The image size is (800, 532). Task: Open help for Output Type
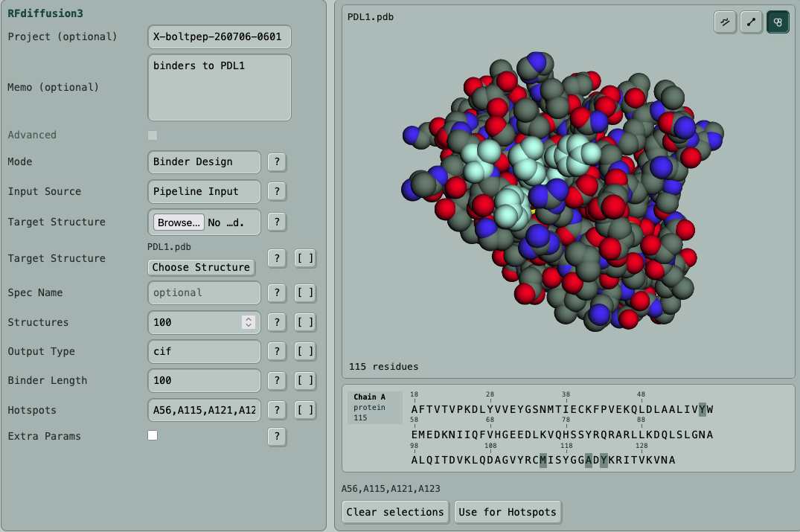click(277, 351)
